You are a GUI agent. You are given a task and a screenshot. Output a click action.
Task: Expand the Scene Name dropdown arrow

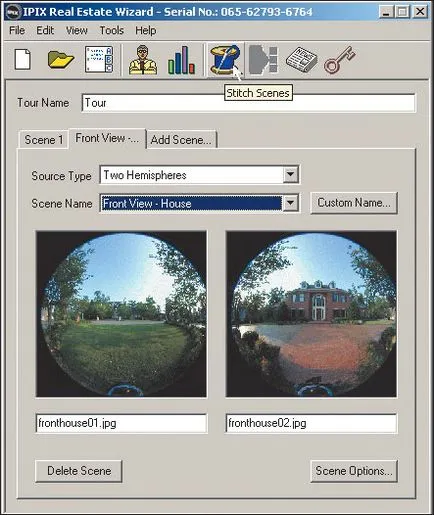click(291, 203)
